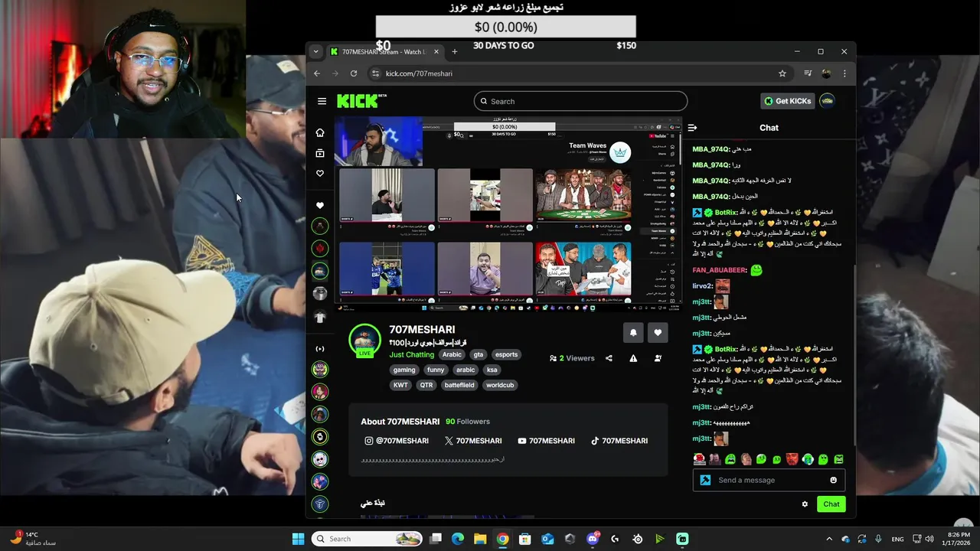The height and width of the screenshot is (551, 980).
Task: Open the Just Chatting category link
Action: click(411, 354)
